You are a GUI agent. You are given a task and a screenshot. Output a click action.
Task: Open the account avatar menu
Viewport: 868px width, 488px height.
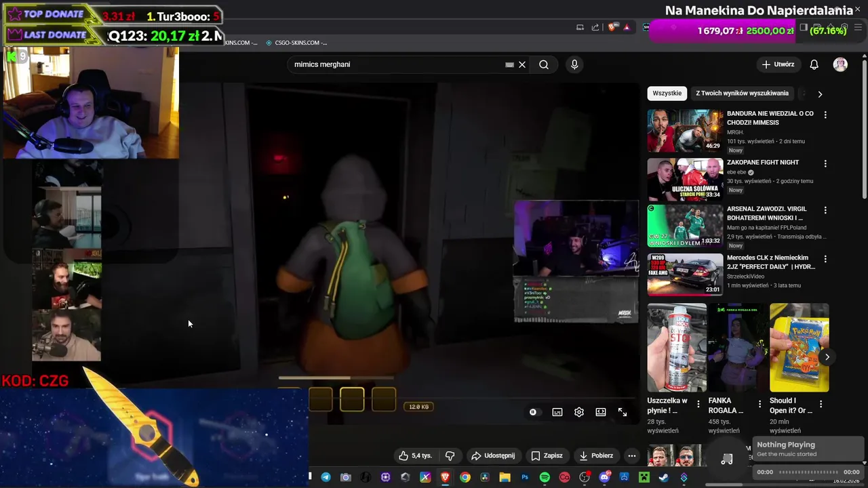(840, 64)
